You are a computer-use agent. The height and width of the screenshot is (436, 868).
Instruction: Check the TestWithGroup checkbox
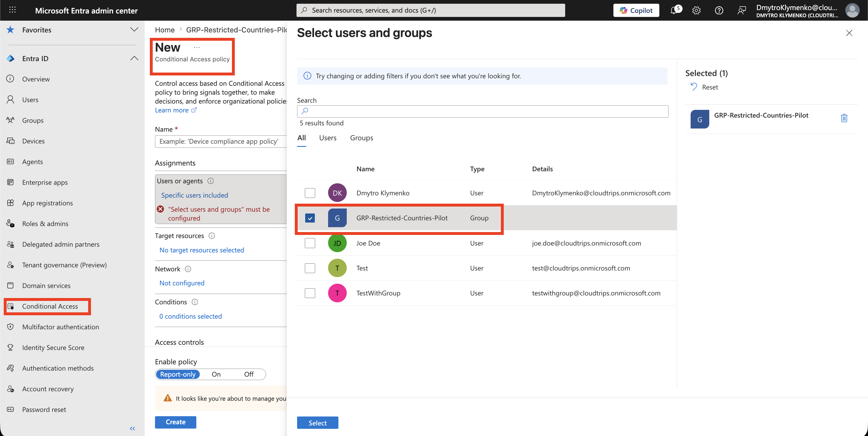point(310,293)
